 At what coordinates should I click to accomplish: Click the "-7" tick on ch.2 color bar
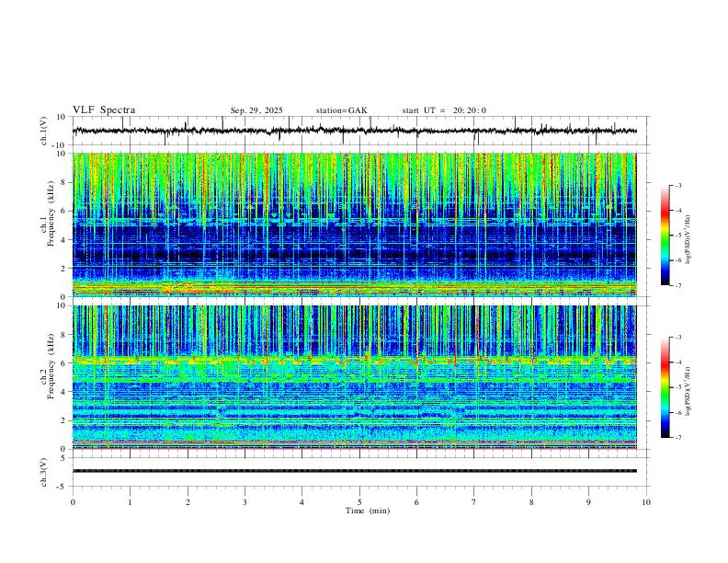click(x=677, y=438)
